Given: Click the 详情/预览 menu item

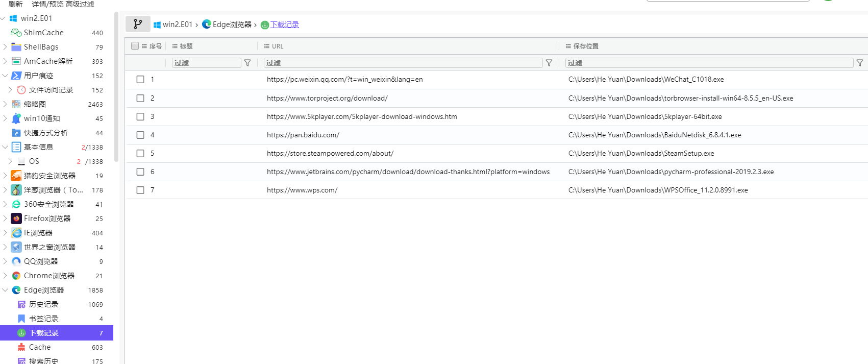Looking at the screenshot, I should [47, 4].
